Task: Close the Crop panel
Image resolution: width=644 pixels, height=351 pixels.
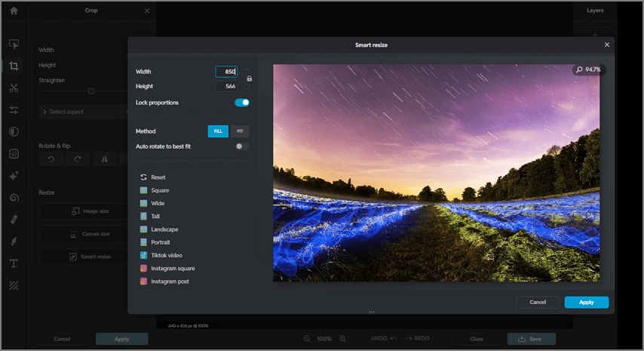Action: tap(147, 11)
